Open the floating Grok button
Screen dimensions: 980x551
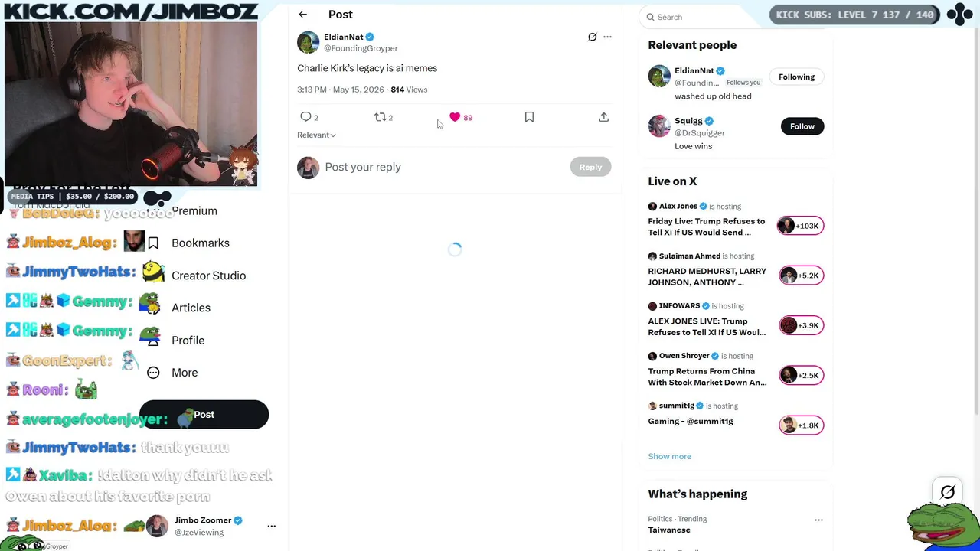pos(948,492)
